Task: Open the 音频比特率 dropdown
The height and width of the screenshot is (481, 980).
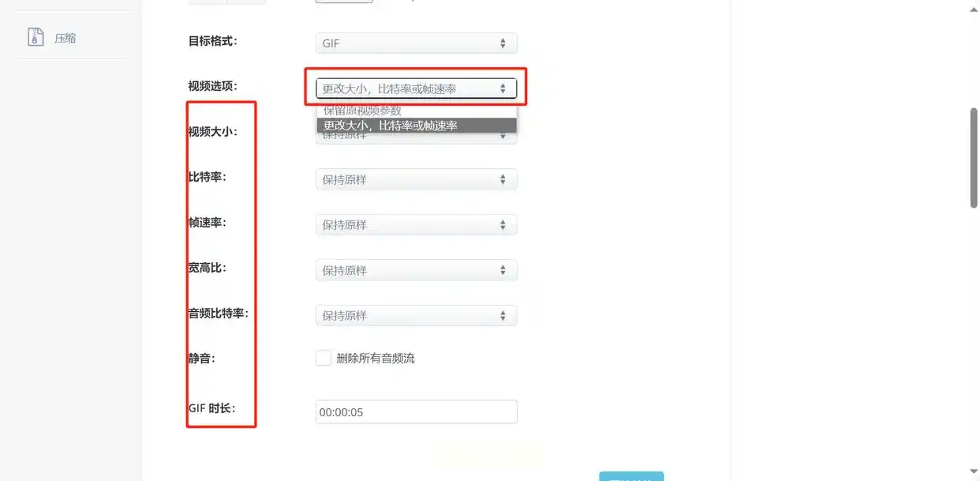Action: [416, 315]
